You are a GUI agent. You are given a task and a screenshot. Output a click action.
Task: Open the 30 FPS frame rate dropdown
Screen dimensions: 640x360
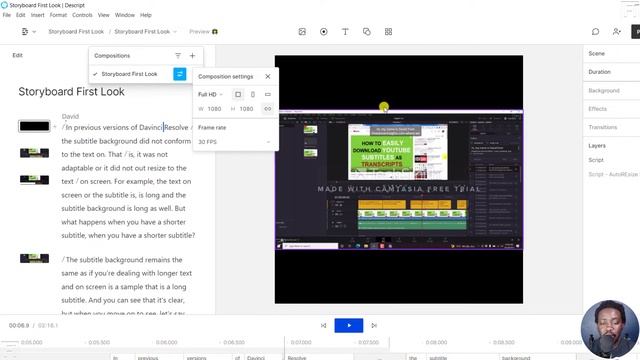click(x=234, y=142)
